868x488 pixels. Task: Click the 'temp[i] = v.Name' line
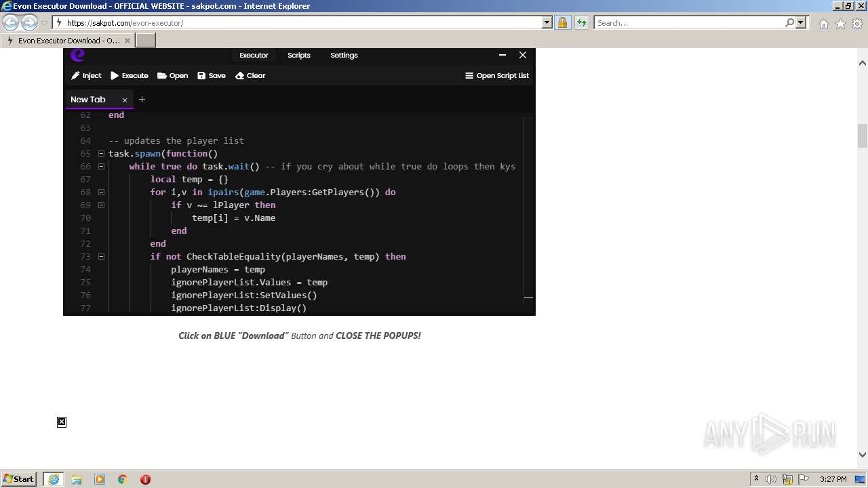[233, 218]
